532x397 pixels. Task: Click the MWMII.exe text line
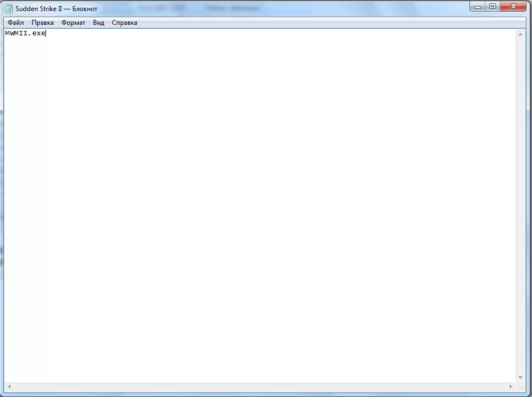(25, 33)
